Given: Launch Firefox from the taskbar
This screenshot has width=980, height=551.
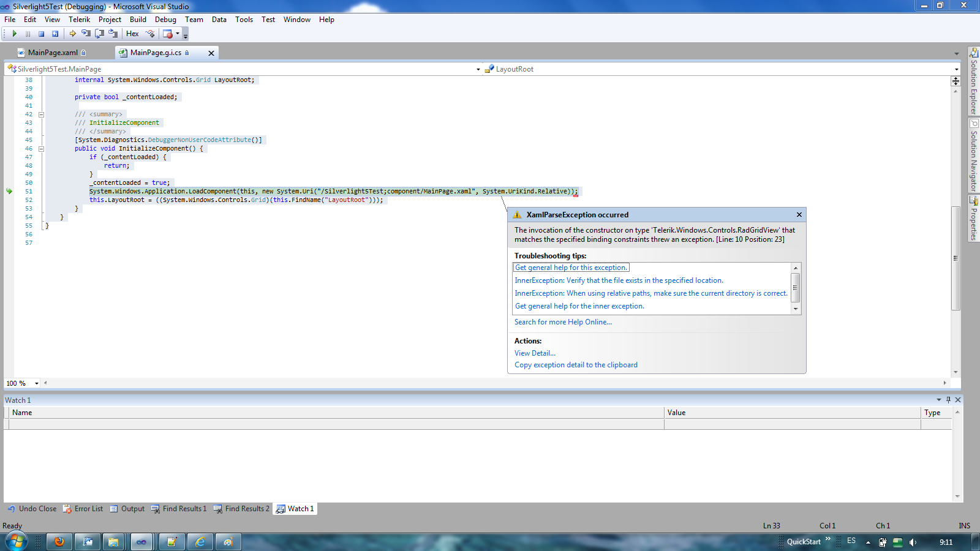Looking at the screenshot, I should (x=59, y=542).
